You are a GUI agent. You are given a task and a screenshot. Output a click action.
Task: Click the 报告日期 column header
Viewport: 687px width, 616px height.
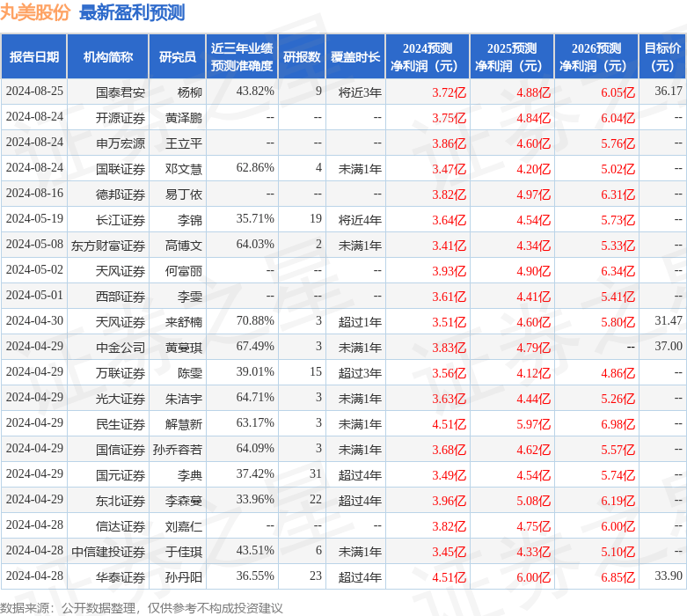(33, 56)
